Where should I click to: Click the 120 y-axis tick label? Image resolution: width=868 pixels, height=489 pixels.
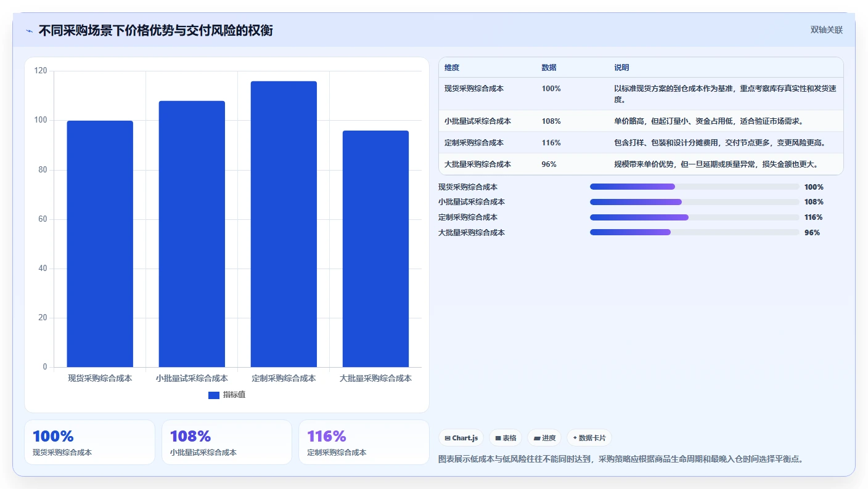coord(41,71)
